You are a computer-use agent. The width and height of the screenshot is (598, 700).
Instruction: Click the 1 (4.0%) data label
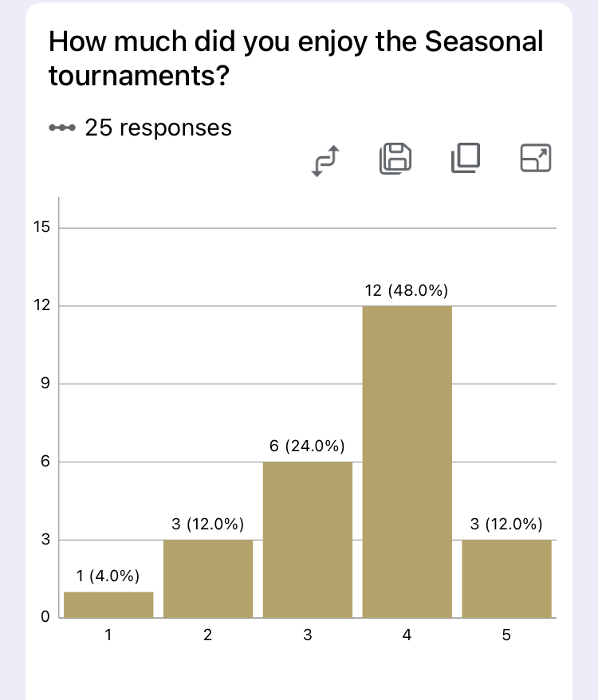click(x=108, y=576)
